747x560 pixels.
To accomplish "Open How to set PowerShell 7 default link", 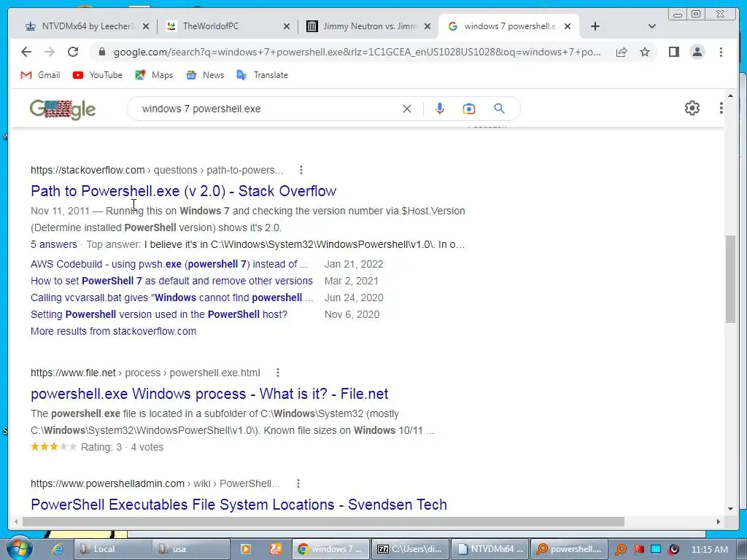I will pyautogui.click(x=171, y=281).
